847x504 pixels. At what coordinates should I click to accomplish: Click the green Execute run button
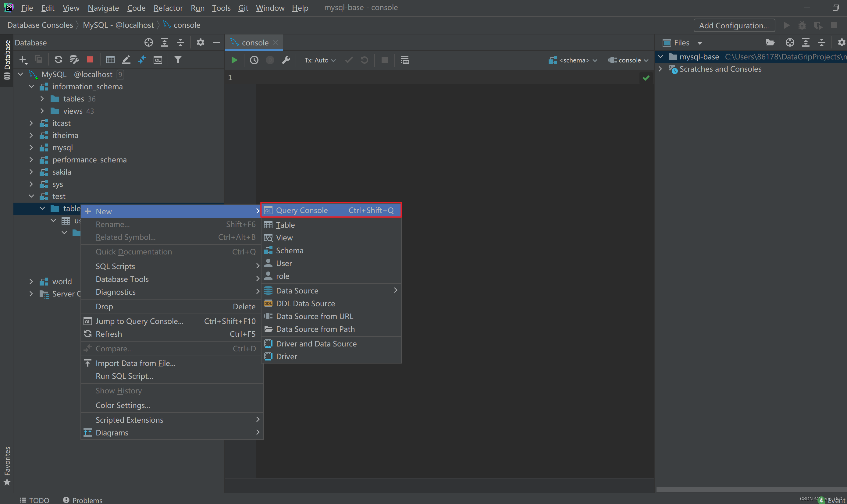click(x=234, y=60)
